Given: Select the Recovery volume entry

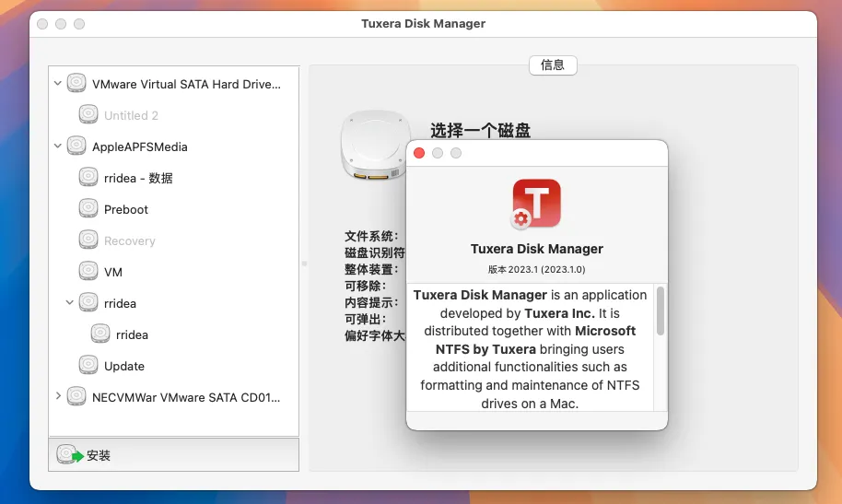Looking at the screenshot, I should pos(129,240).
